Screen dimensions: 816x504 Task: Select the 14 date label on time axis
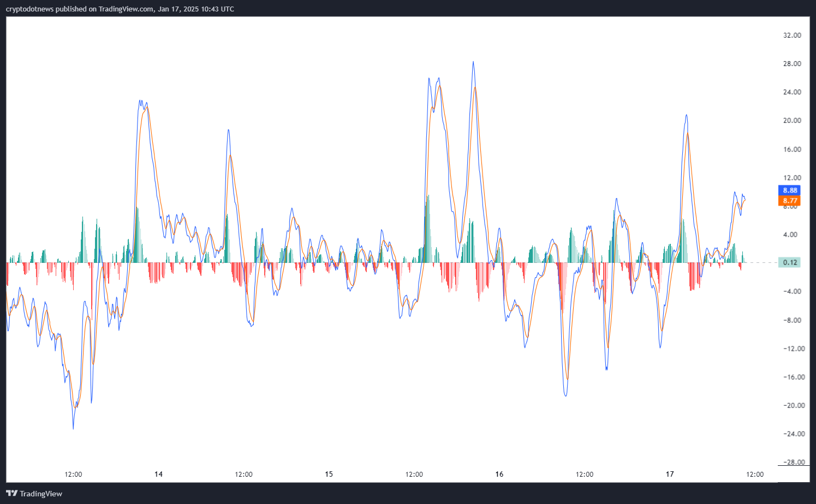[158, 475]
